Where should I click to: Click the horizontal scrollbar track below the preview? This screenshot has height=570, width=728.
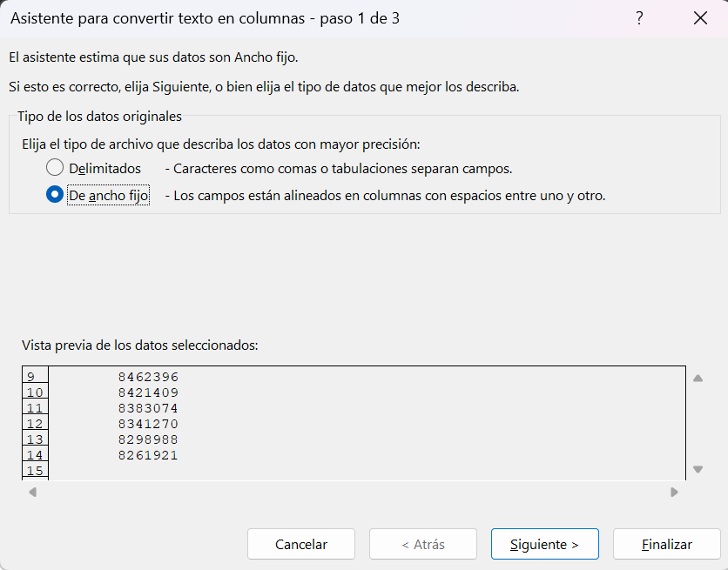coord(353,492)
